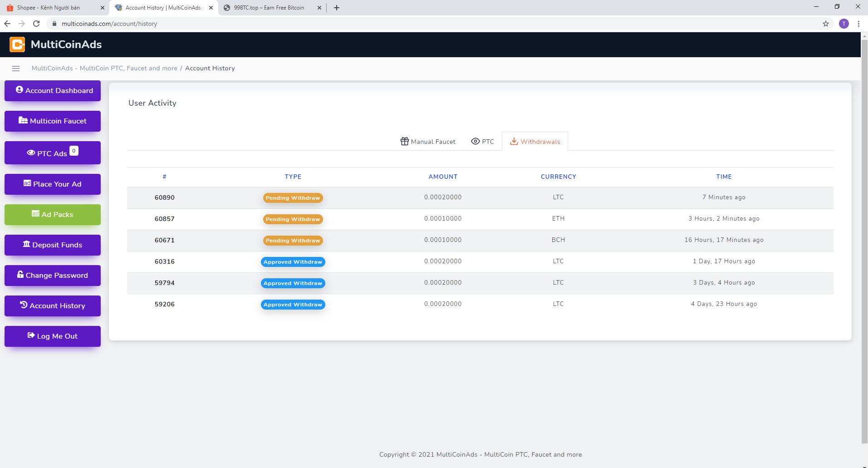
Task: Click the browser back arrow
Action: (7, 24)
